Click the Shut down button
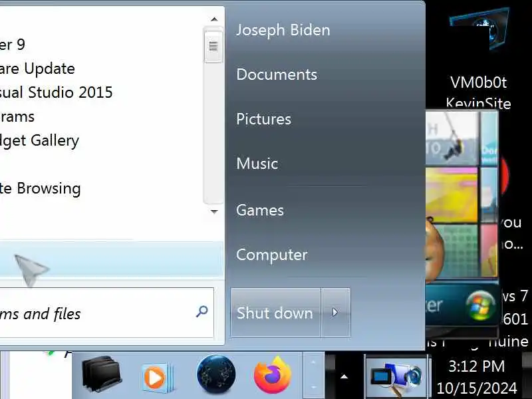This screenshot has height=399, width=532. point(275,313)
